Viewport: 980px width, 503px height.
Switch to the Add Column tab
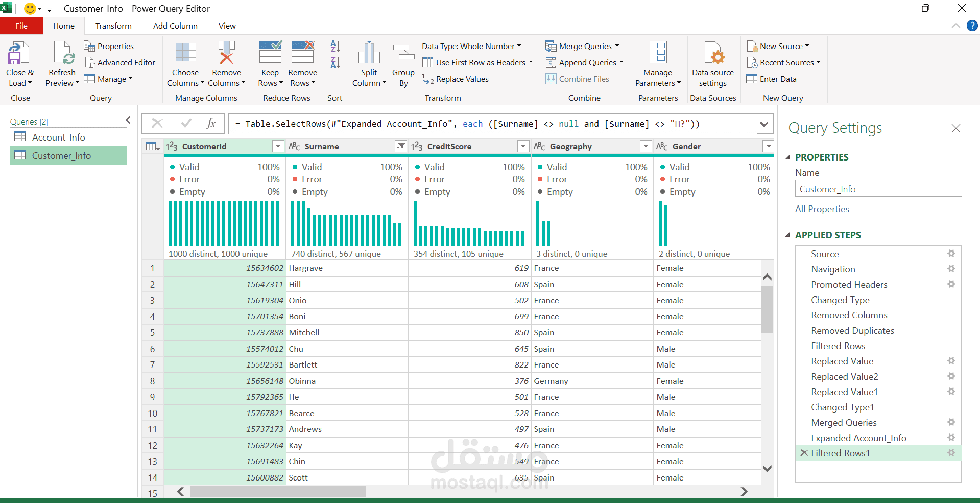tap(175, 26)
